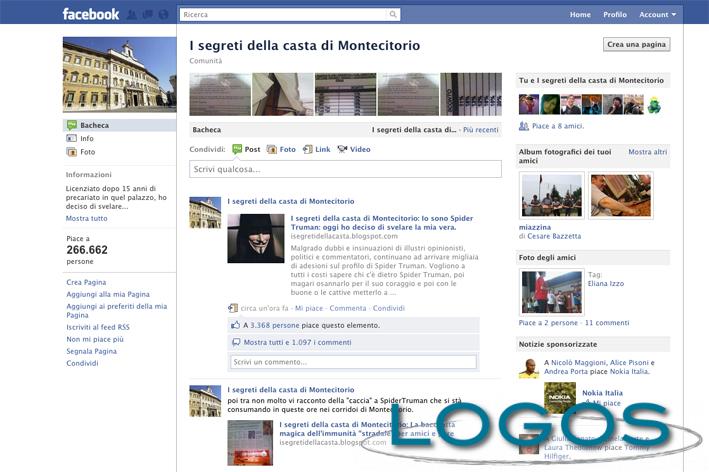Click Condividi in left sidebar
The height and width of the screenshot is (472, 709).
click(x=82, y=363)
